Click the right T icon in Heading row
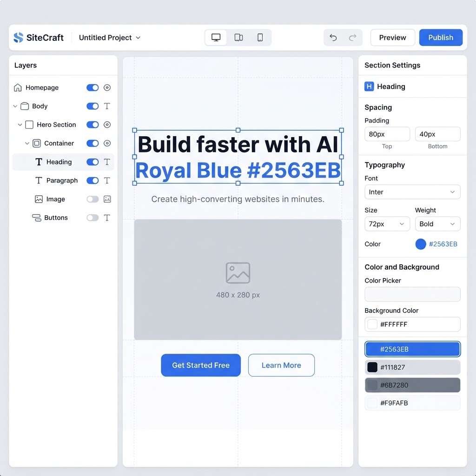Image resolution: width=476 pixels, height=476 pixels. 107,162
